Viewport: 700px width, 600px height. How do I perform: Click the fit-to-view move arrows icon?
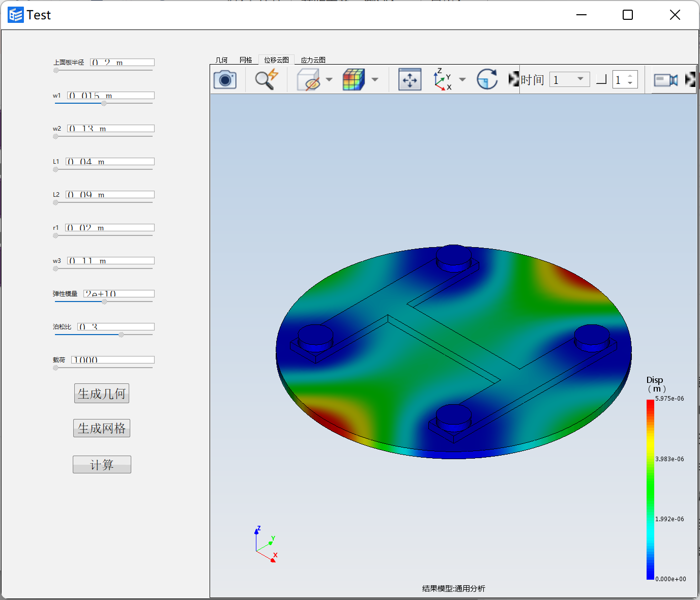[x=410, y=80]
